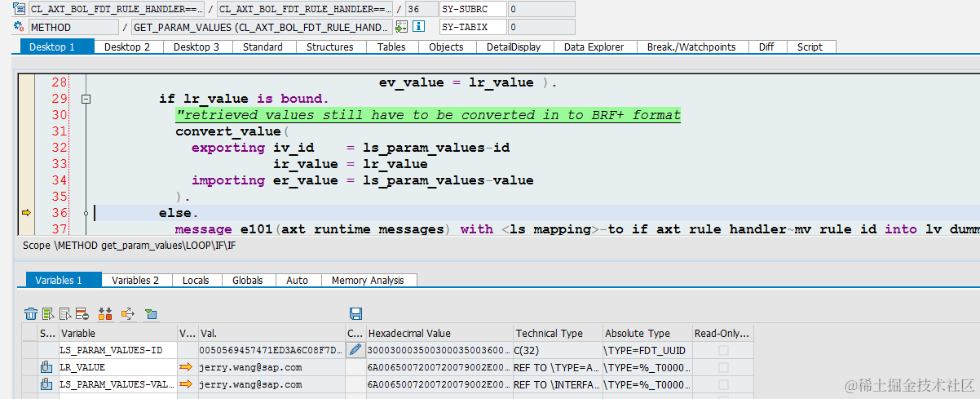Screen dimensions: 980x399
Task: Toggle Read-Only checkbox for LS_PARAM_VALUES-VAL row
Action: [x=723, y=383]
